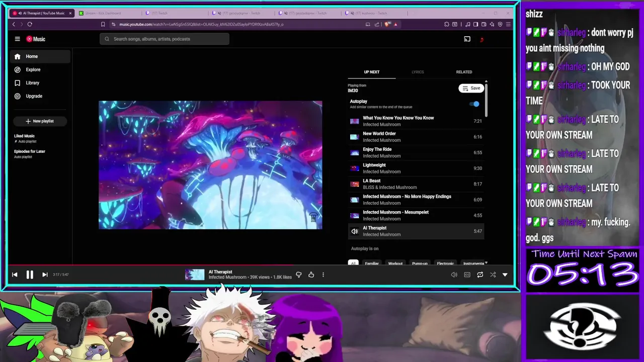644x362 pixels.
Task: Click the Cast to device icon
Action: [x=467, y=39]
